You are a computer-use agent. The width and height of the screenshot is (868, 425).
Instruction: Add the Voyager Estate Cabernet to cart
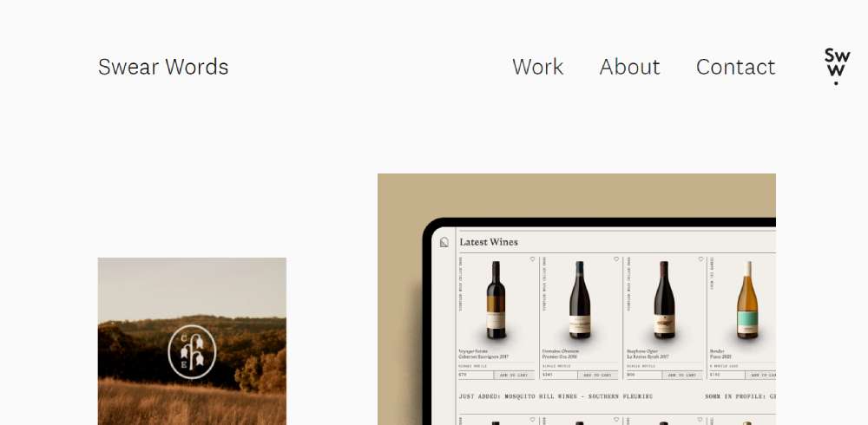(514, 376)
